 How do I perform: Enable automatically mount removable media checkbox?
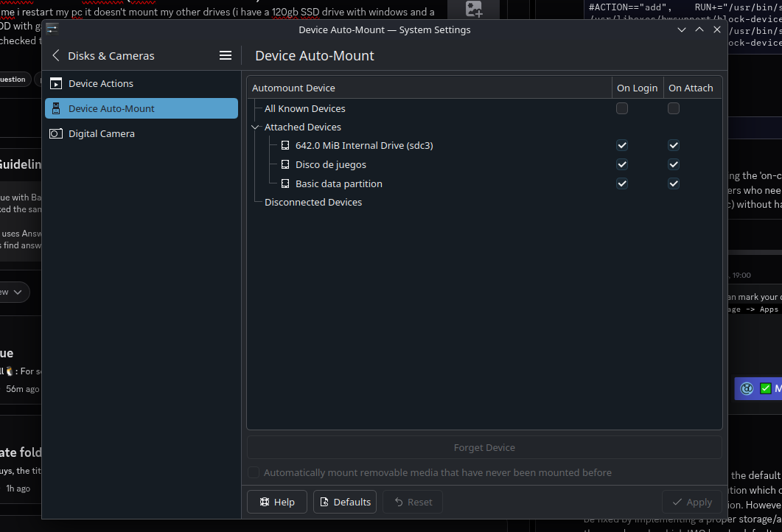[254, 472]
